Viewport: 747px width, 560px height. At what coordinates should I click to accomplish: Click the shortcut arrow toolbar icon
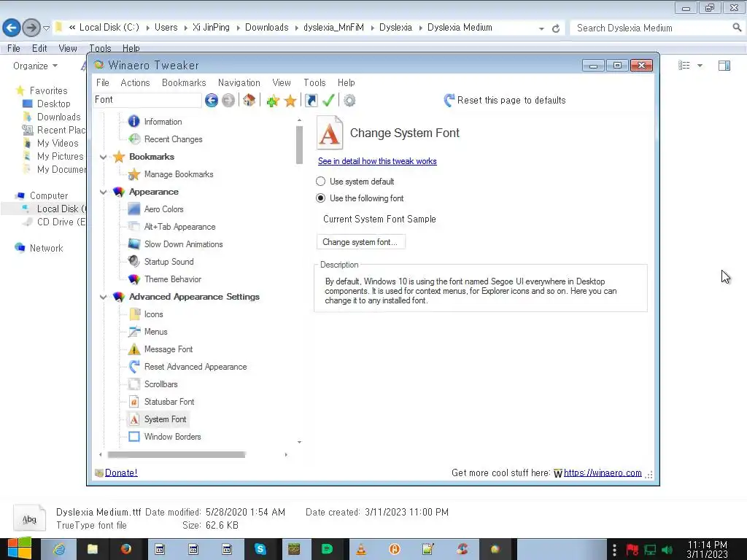point(311,101)
